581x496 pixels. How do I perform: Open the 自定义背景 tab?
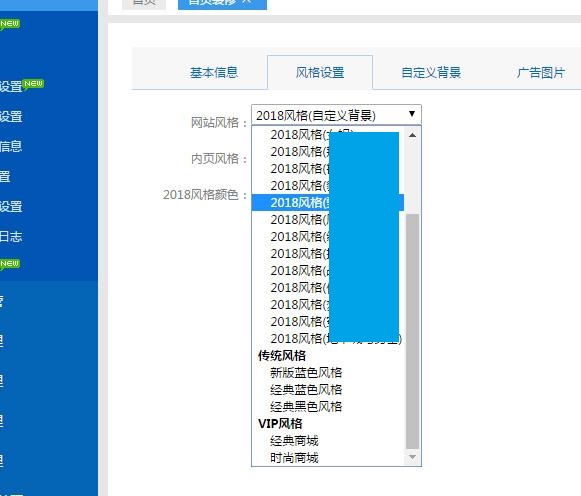[431, 73]
